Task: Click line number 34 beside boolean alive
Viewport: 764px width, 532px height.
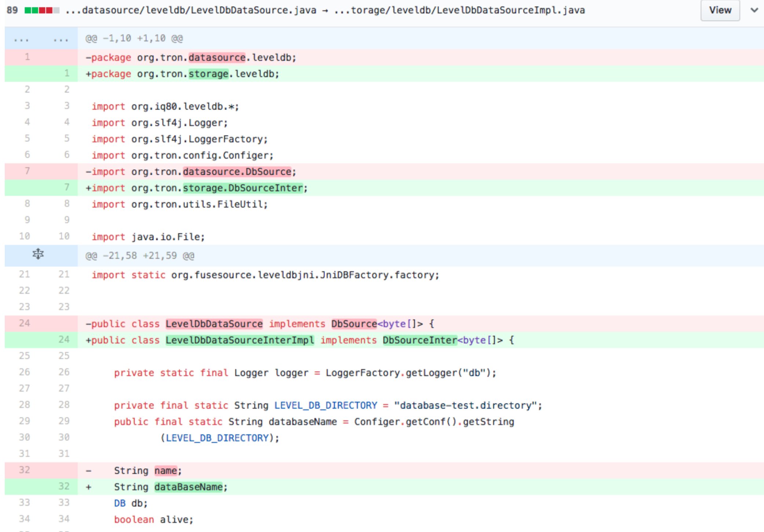Action: pos(25,519)
